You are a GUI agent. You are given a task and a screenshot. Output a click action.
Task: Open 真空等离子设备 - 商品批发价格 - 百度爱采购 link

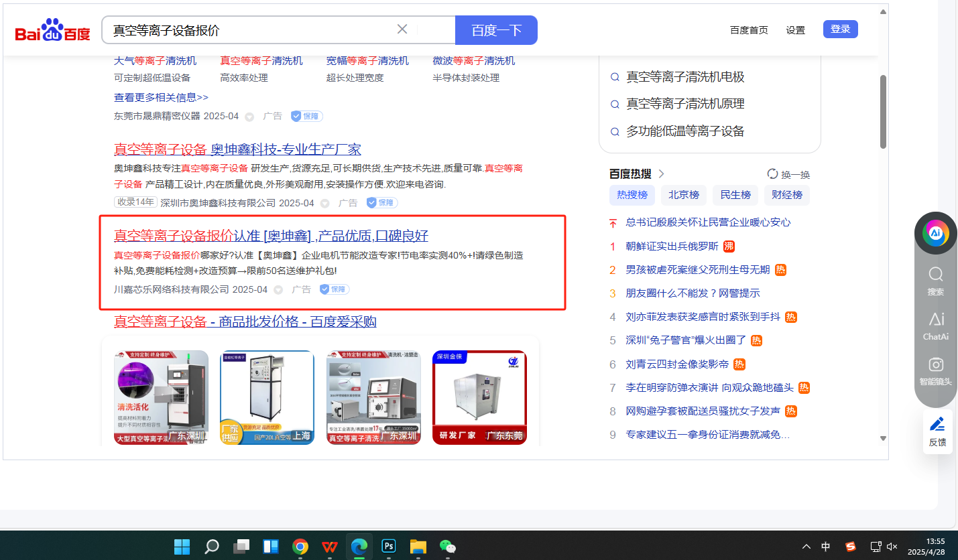[x=245, y=322]
